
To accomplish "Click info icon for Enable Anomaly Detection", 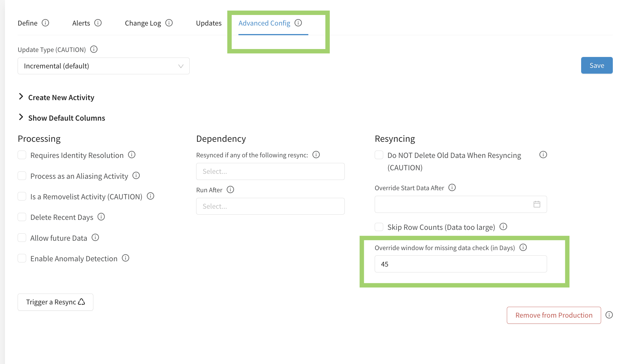I will tap(126, 258).
